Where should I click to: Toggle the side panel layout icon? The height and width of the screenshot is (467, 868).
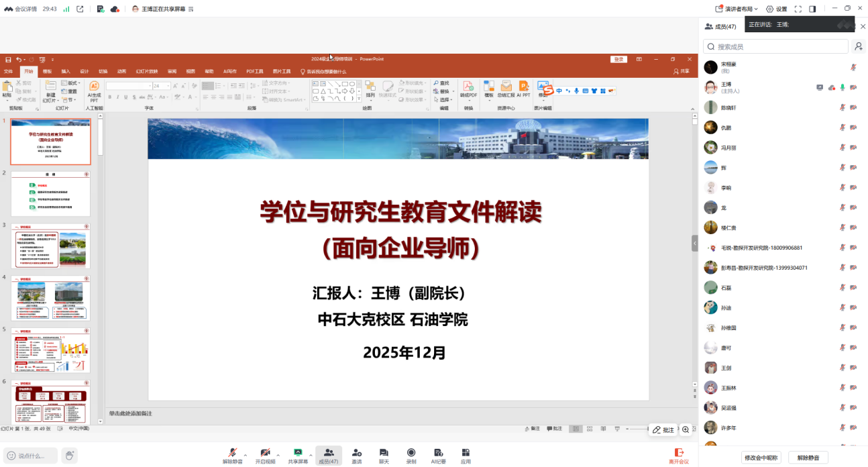tap(812, 9)
